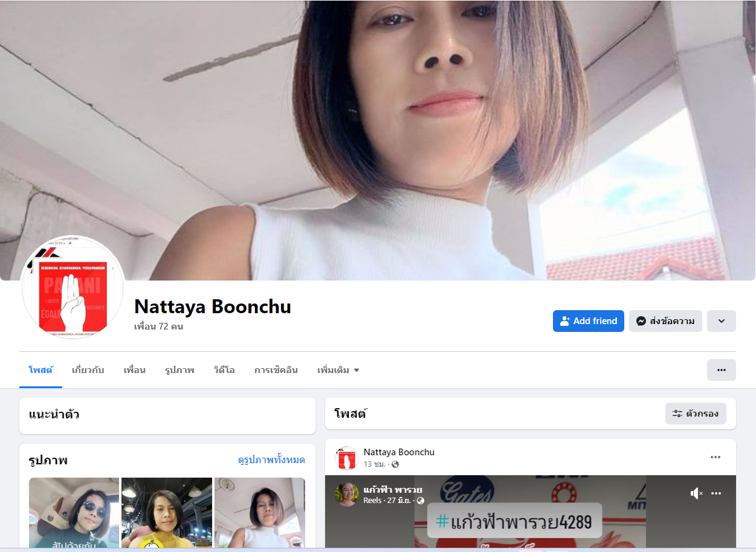
Task: Click the แนะนำตัว section heading
Action: pos(54,415)
